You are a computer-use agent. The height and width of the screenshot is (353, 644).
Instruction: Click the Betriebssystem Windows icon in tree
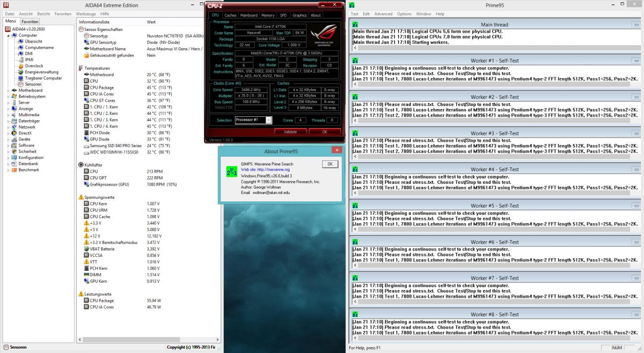point(14,96)
